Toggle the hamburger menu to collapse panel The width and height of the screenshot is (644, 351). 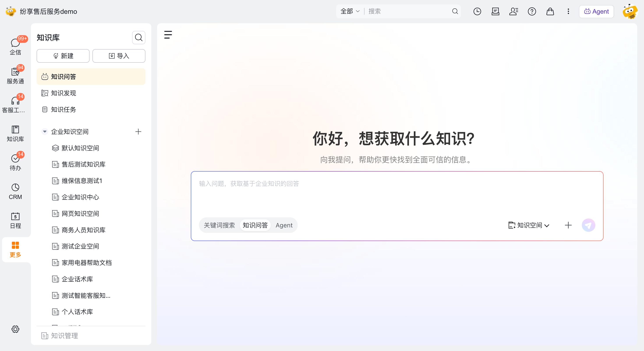(168, 34)
